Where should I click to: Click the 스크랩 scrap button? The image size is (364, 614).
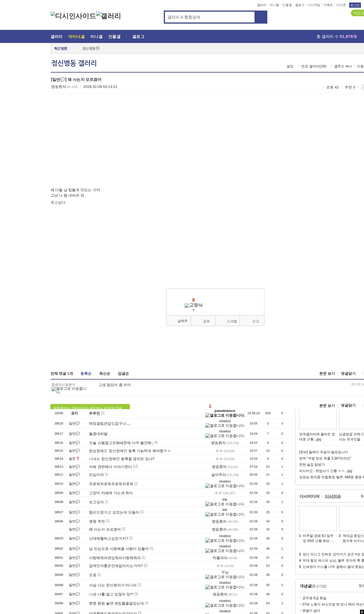[x=228, y=321]
